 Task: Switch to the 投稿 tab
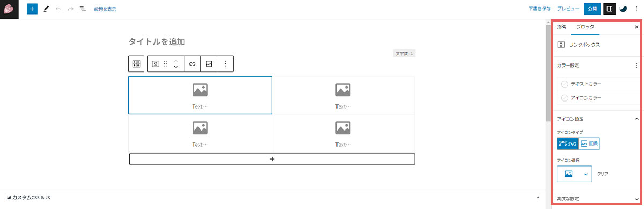(561, 27)
